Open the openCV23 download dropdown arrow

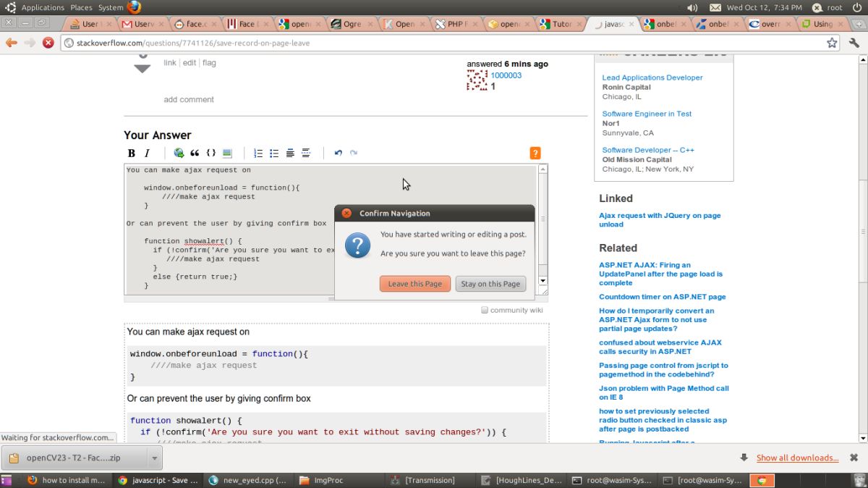coord(154,458)
